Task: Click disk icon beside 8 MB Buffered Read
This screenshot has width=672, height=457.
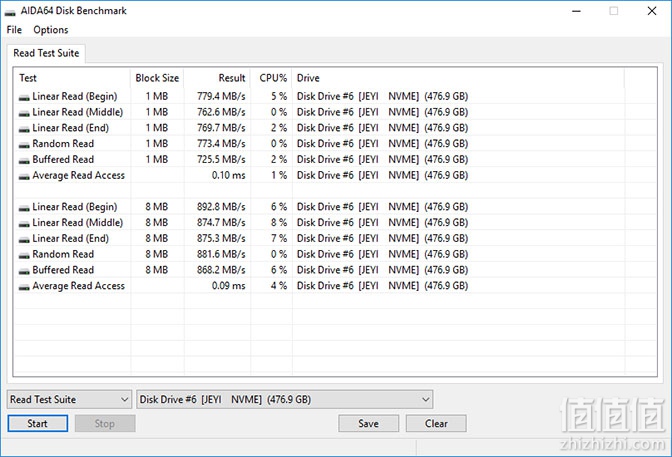Action: click(24, 272)
